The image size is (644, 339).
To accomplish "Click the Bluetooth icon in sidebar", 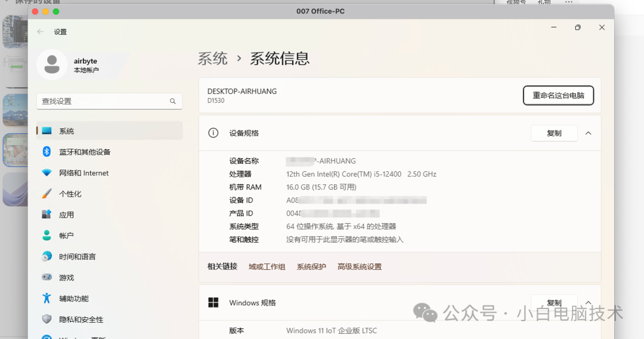I will click(x=47, y=152).
